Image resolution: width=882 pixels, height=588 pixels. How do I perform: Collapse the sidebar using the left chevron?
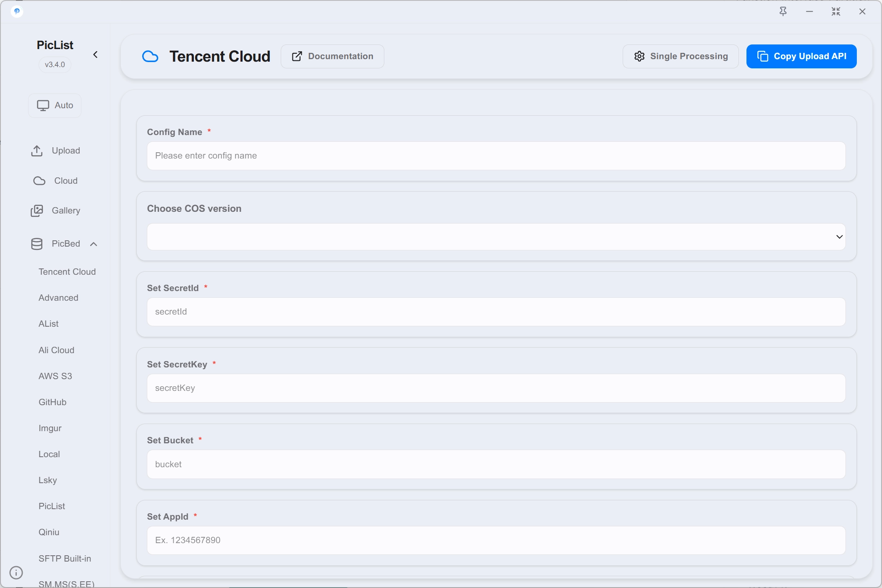pos(95,55)
